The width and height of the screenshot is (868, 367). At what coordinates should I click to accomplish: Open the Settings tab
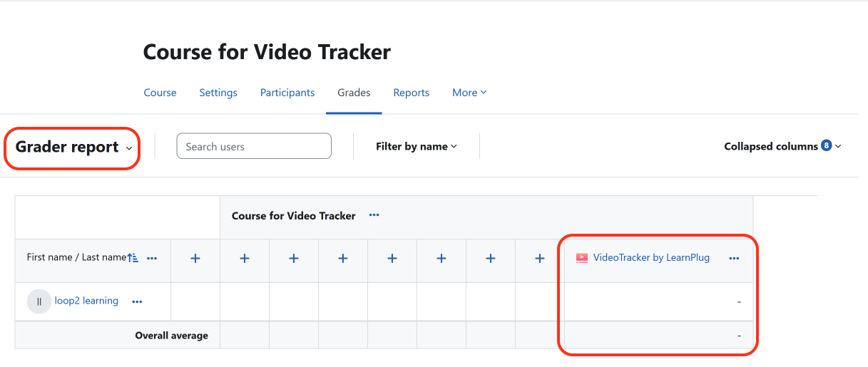point(218,93)
